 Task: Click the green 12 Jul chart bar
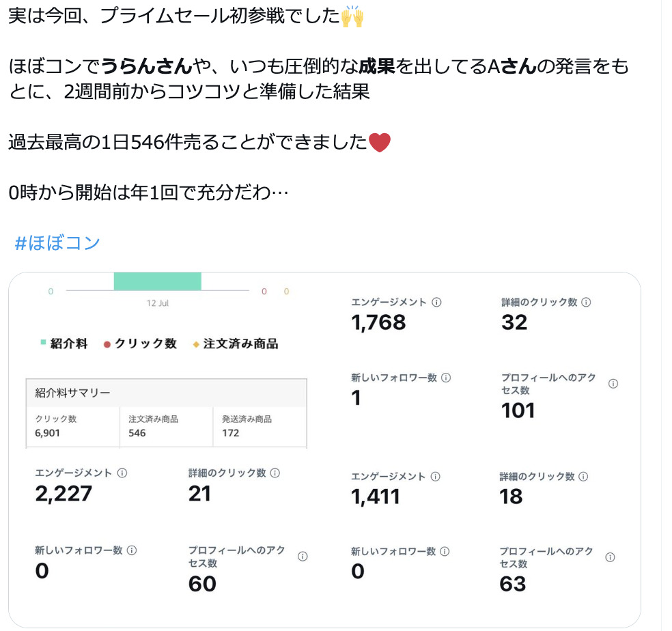coord(157,281)
